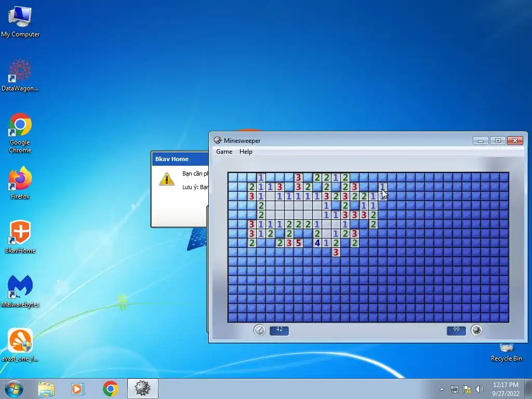Image resolution: width=532 pixels, height=399 pixels.
Task: Click the taskbar clock showing 12:17 PM
Action: 506,389
